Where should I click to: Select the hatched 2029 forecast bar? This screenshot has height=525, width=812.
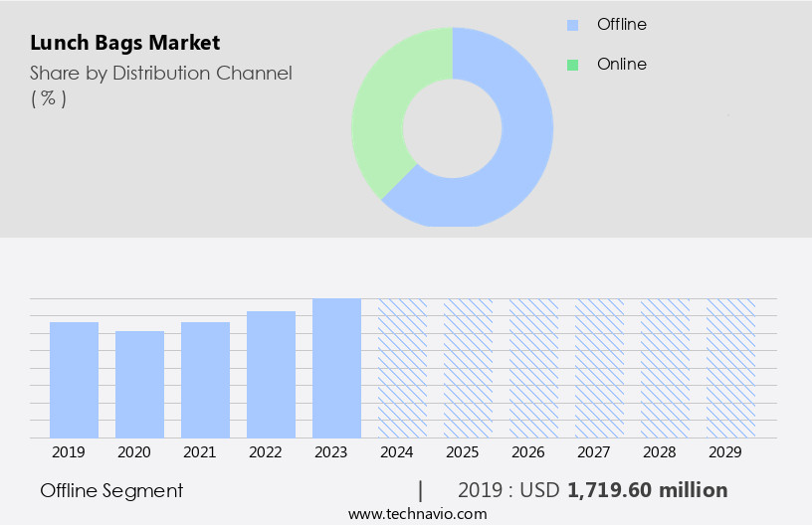click(x=730, y=368)
